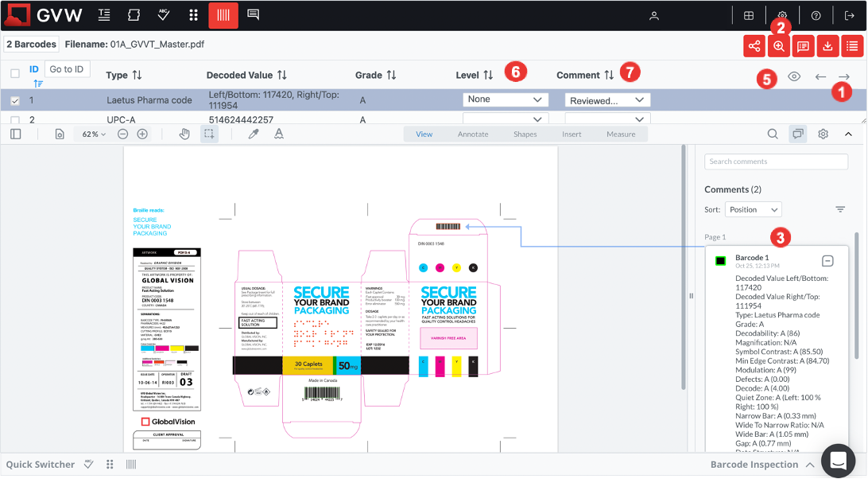Open the barcode inspection tool in top bar
868x479 pixels.
point(223,15)
